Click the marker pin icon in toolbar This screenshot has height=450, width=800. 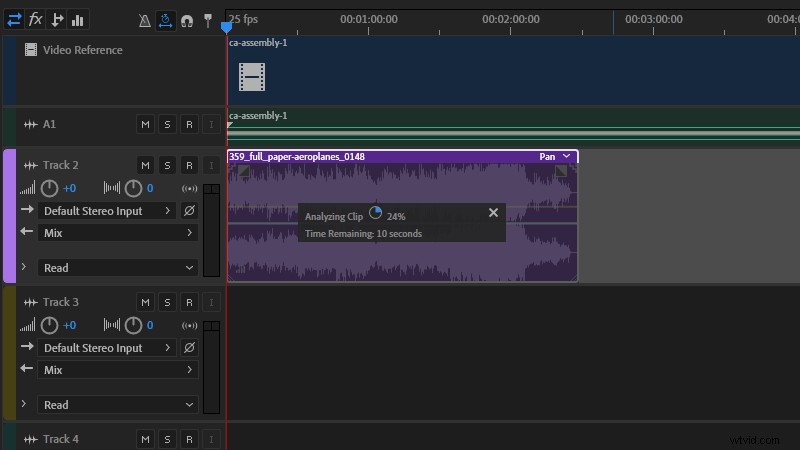[x=208, y=20]
